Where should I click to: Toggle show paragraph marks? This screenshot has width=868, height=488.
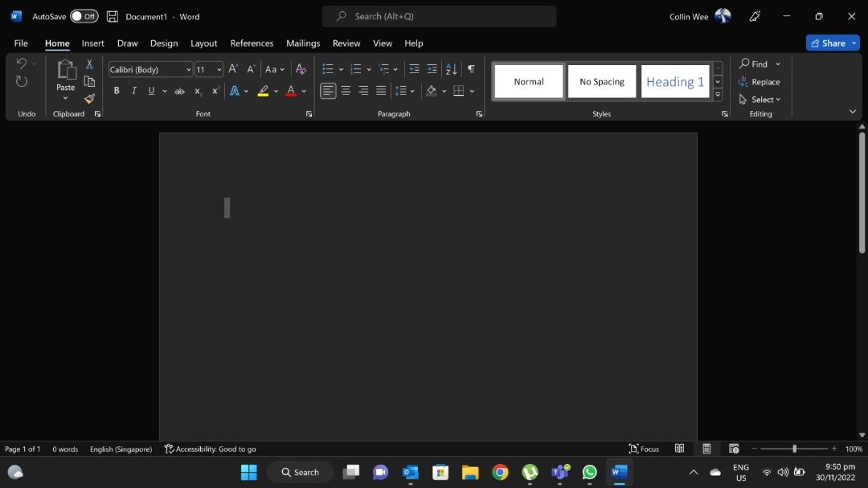(x=470, y=68)
